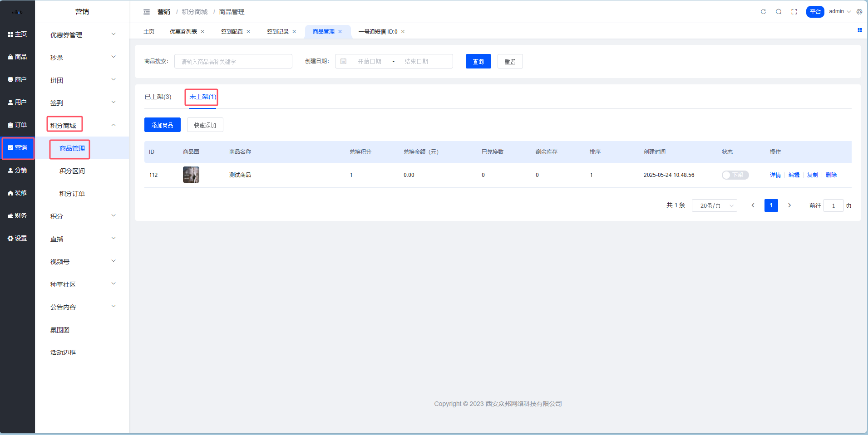Screen dimensions: 868x435
Task: Expand the 优惠券管理 menu group
Action: tap(82, 35)
